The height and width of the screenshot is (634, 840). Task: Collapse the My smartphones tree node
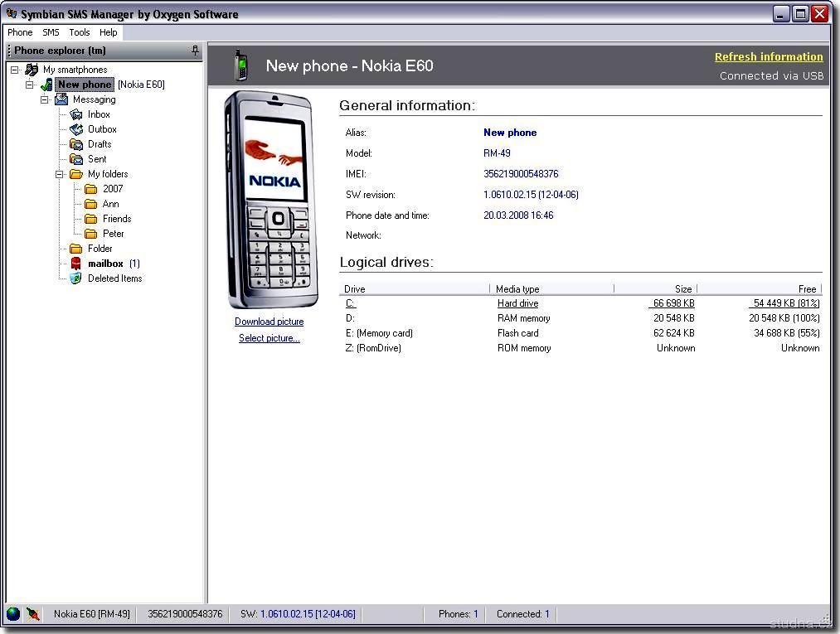point(15,70)
